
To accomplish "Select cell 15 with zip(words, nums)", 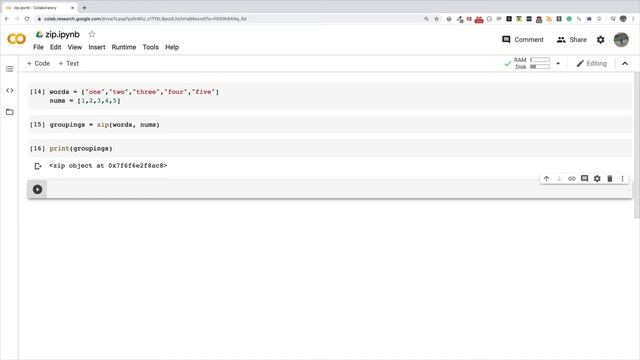I will coord(330,124).
